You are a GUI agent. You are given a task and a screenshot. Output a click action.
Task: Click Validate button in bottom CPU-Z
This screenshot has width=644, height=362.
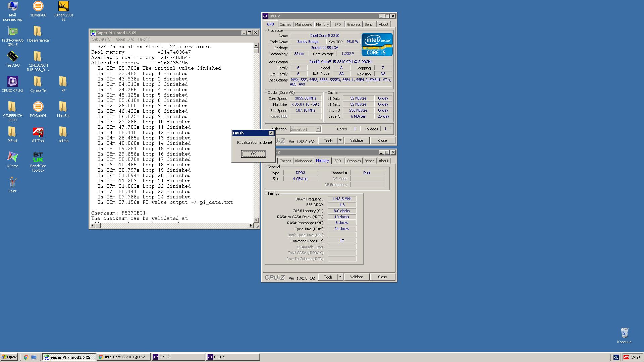357,277
